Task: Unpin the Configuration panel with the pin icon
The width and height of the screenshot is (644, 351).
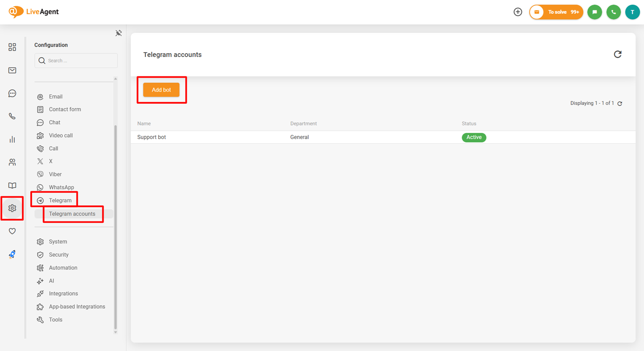Action: 119,33
